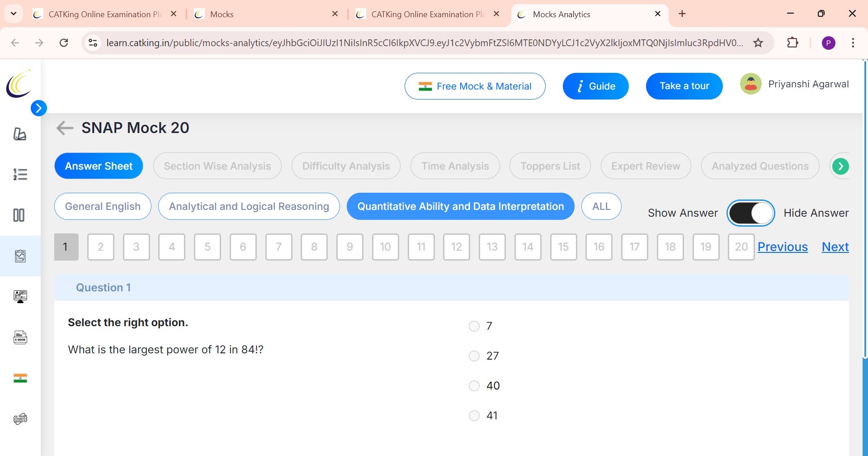
Task: Open the numbered list icon in sidebar
Action: [x=20, y=174]
